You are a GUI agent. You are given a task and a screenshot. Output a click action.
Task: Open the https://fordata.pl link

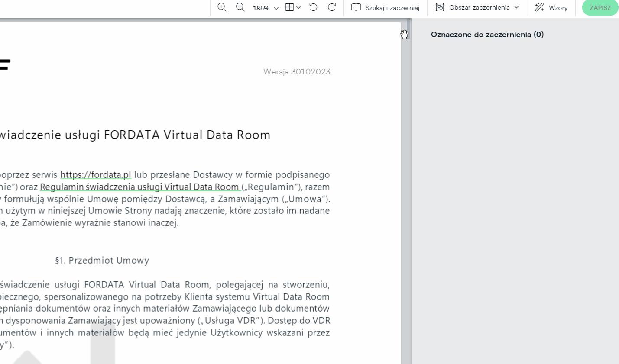coord(96,175)
